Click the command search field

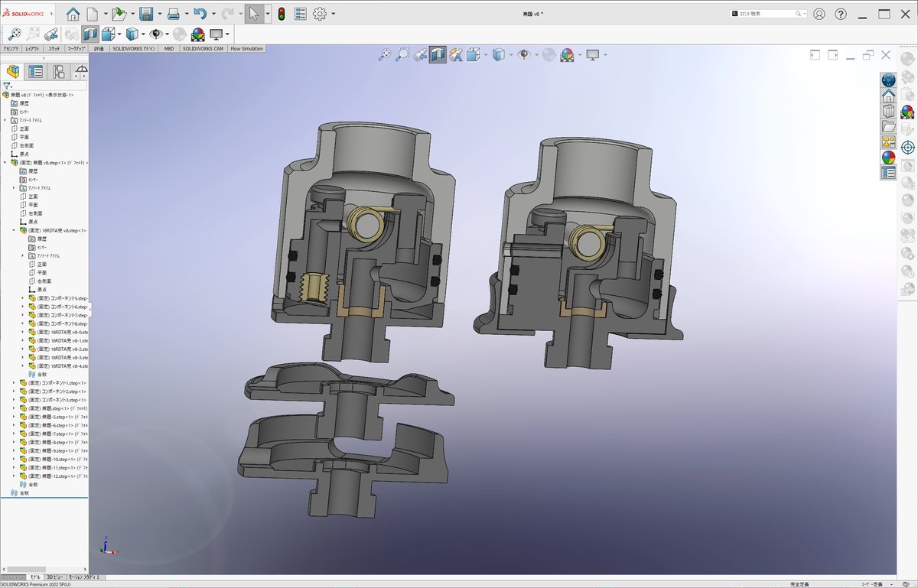767,14
